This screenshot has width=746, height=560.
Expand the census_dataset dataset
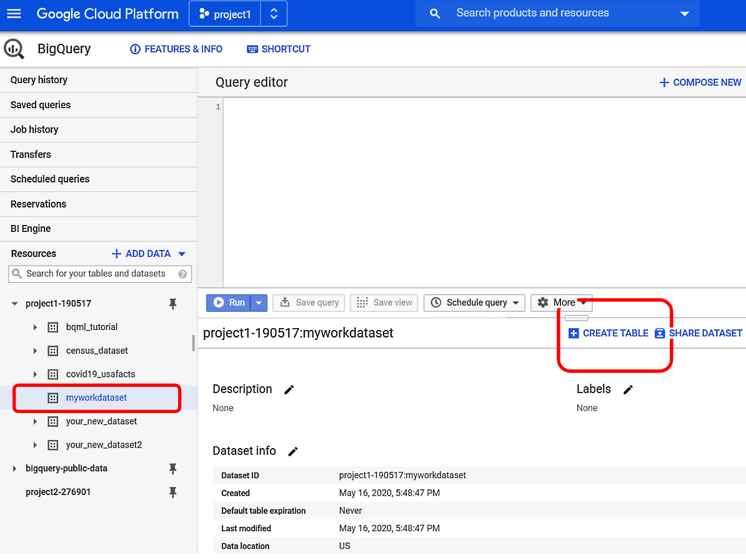click(35, 351)
